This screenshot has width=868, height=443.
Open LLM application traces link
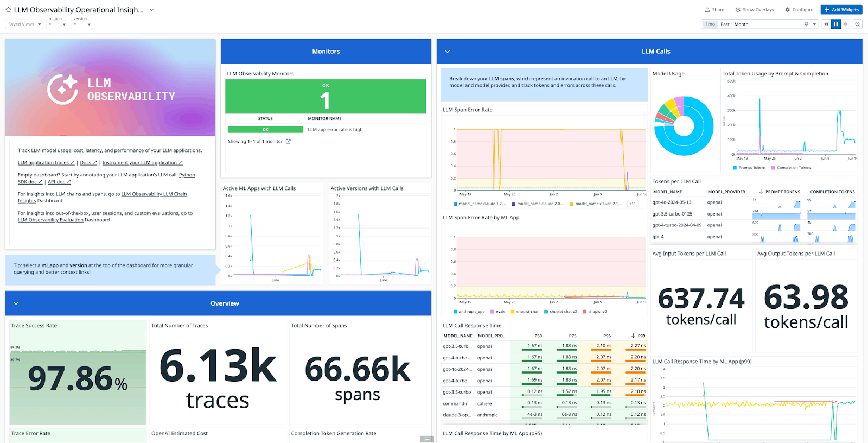(46, 163)
